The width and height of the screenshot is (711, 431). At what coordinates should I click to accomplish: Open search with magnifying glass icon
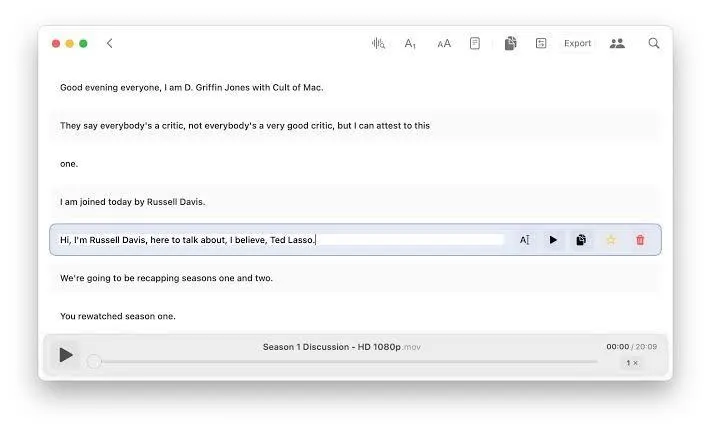653,44
